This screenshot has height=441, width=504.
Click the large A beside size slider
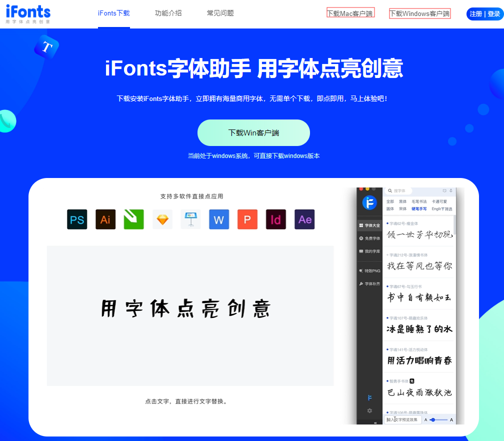pos(451,420)
